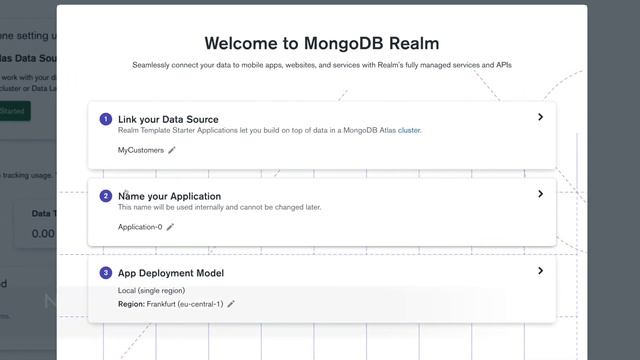The height and width of the screenshot is (360, 640).
Task: Select step 1 circle for Link your Data Source
Action: click(x=106, y=119)
